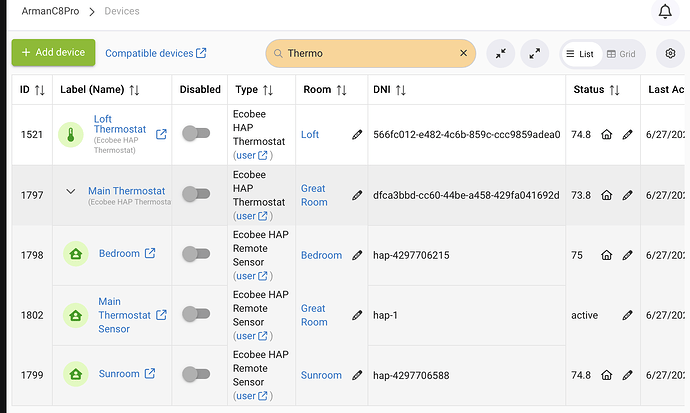Image resolution: width=690 pixels, height=413 pixels.
Task: Open Loft room link
Action: coord(310,135)
